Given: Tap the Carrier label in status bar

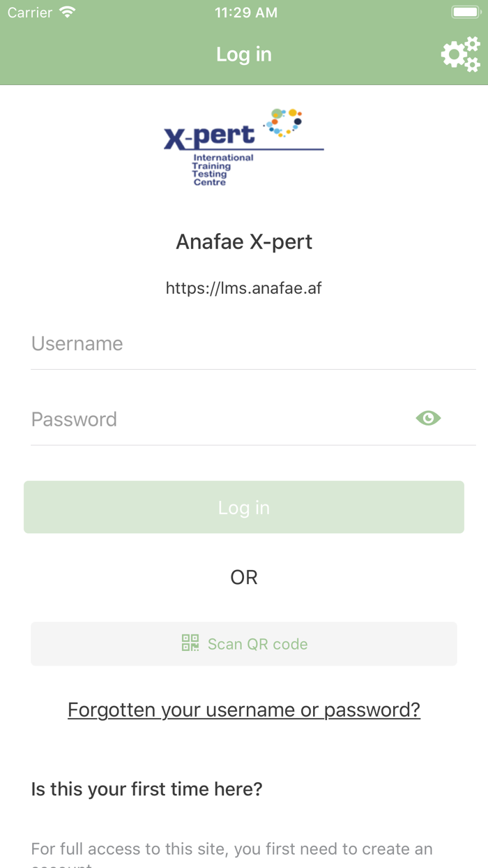Looking at the screenshot, I should (29, 11).
